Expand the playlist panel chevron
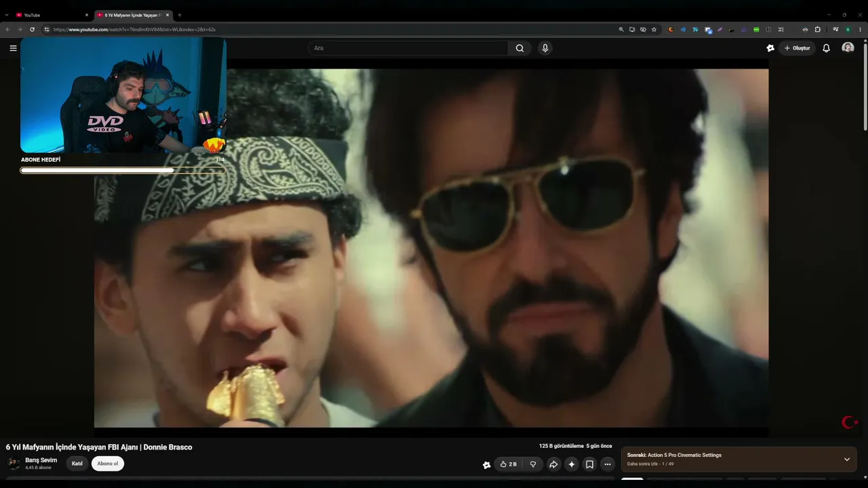The height and width of the screenshot is (488, 868). click(x=846, y=459)
